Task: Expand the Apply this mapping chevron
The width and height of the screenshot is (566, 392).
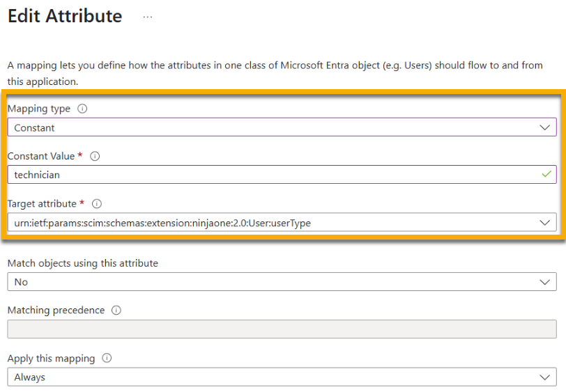Action: pyautogui.click(x=544, y=377)
